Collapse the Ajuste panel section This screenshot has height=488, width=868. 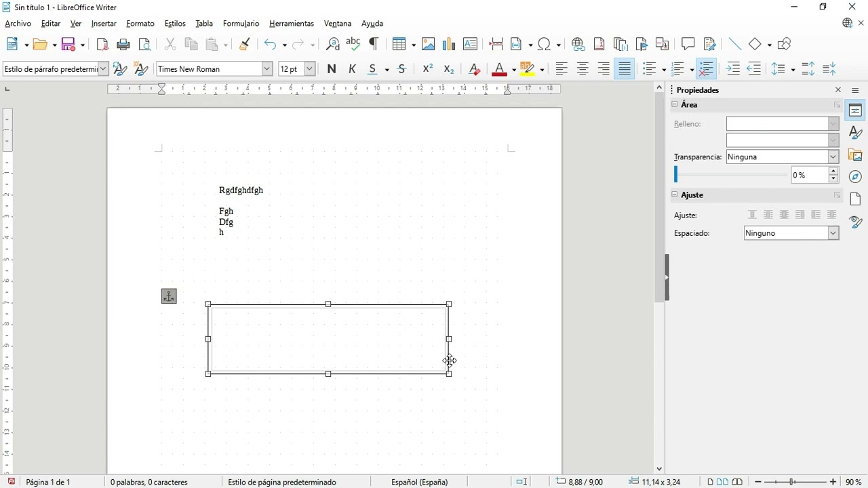(675, 195)
